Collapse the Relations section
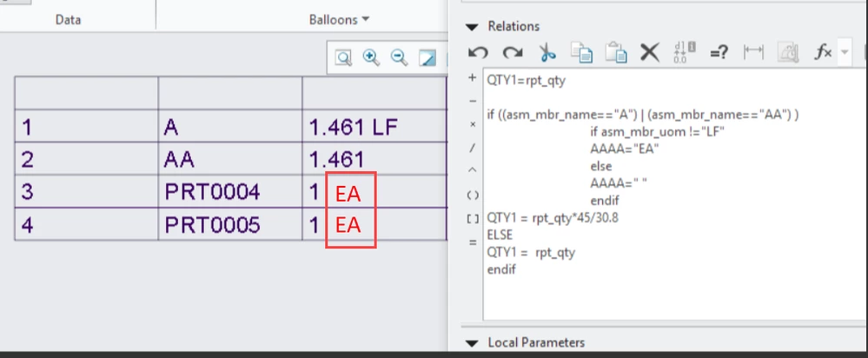This screenshot has width=868, height=358. pos(471,27)
